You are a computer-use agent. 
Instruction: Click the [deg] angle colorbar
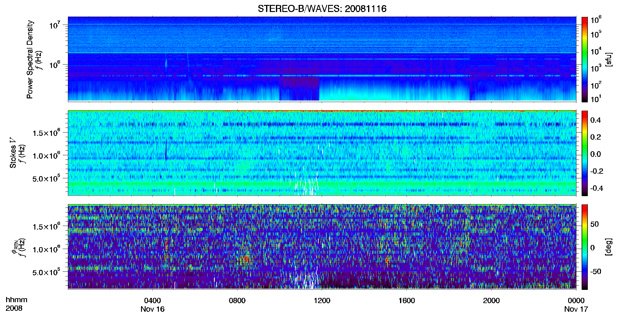click(x=585, y=247)
